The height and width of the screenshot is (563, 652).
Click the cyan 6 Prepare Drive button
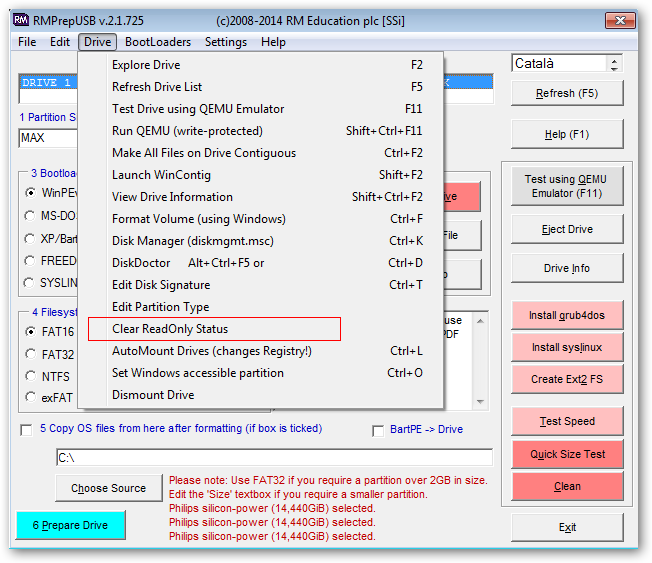[70, 525]
